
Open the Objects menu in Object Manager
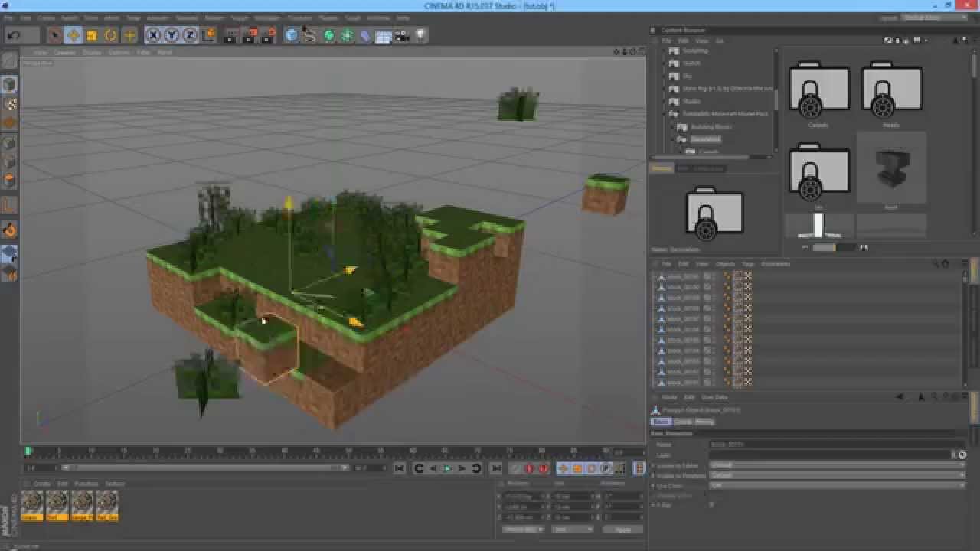725,264
